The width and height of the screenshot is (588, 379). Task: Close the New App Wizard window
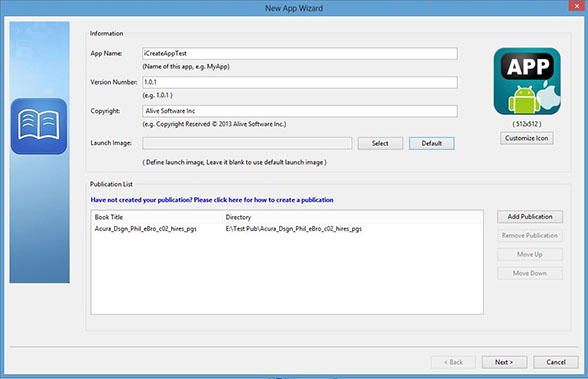(577, 6)
